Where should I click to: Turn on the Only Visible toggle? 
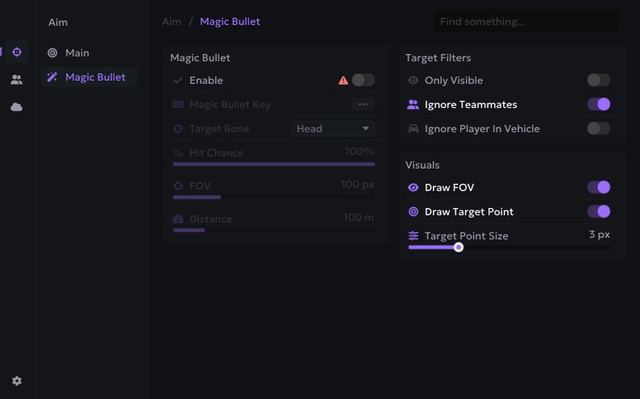click(x=599, y=80)
